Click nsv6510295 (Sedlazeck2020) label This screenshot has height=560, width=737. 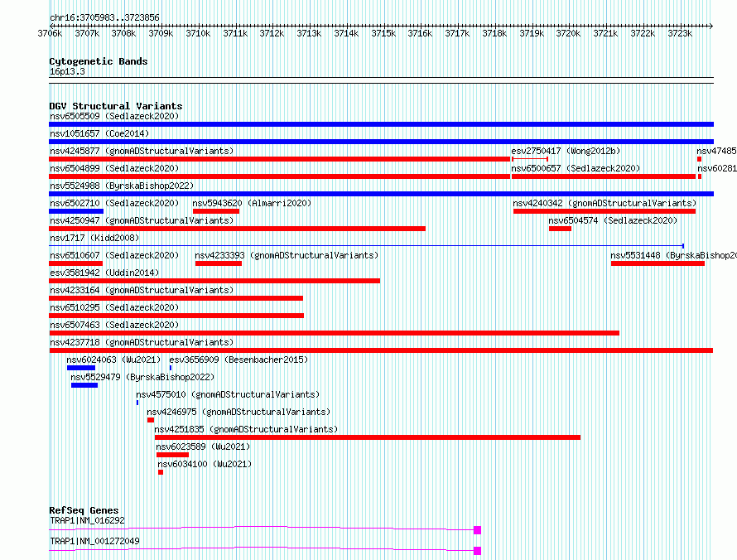pos(114,307)
